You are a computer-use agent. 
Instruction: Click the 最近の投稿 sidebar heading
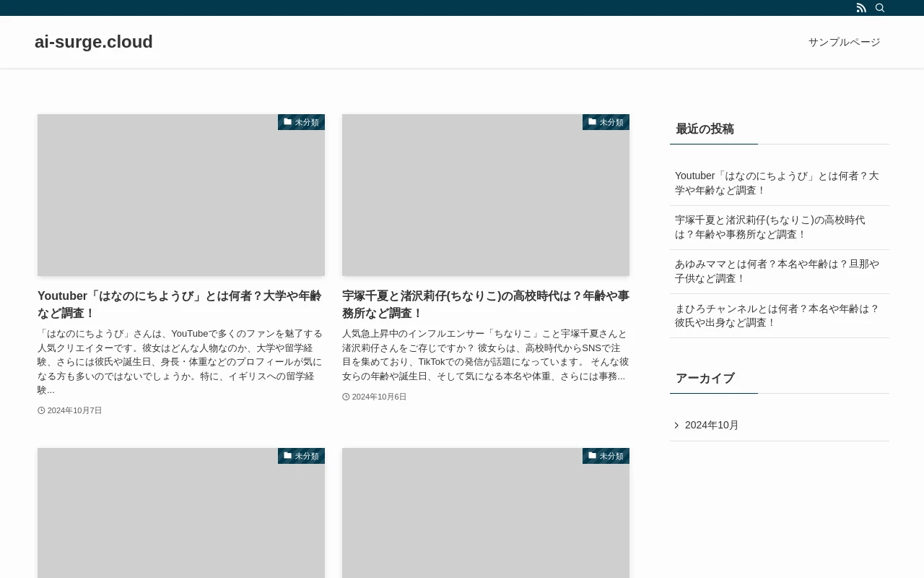(704, 129)
